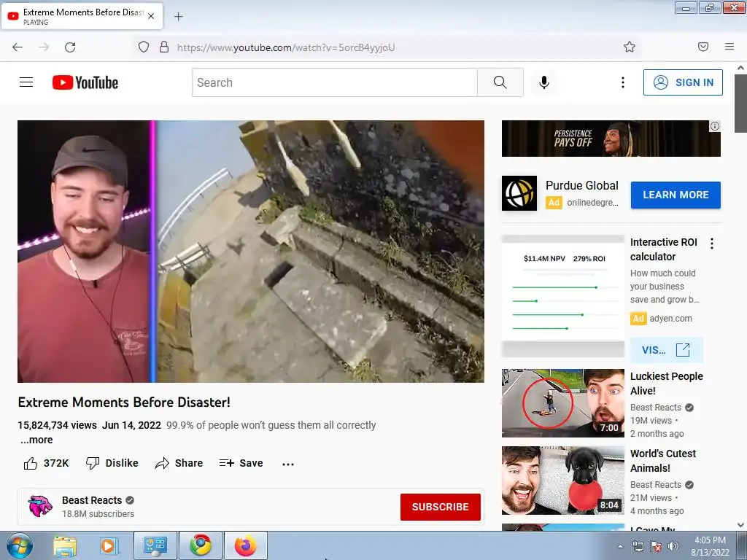
Task: Click the scrollbar down arrow
Action: 740,525
